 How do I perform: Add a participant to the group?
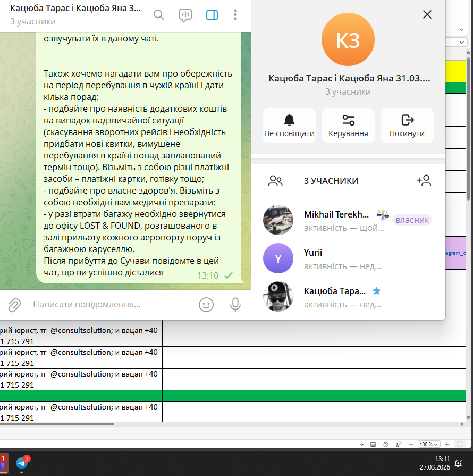[424, 181]
